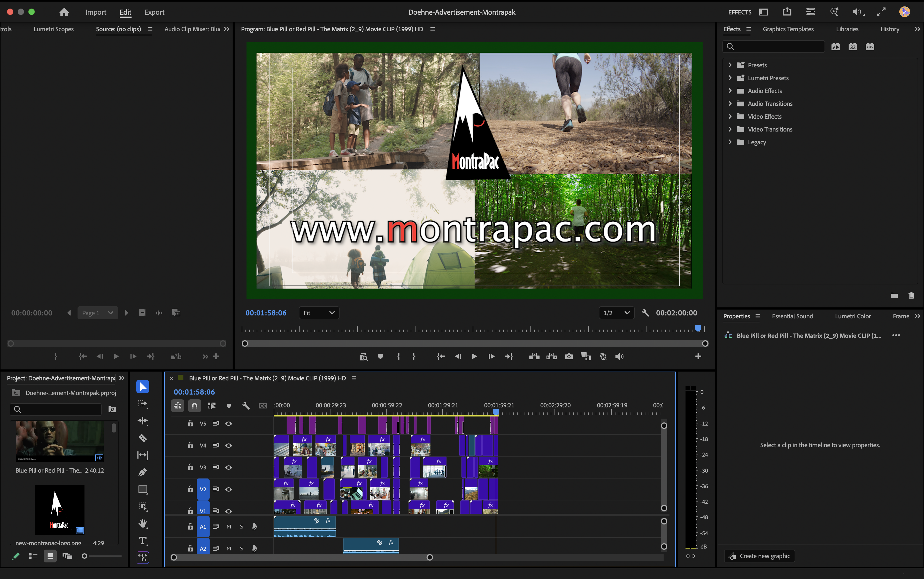This screenshot has width=924, height=579.
Task: Click the Program Monitor playhead marker
Action: [x=698, y=328]
